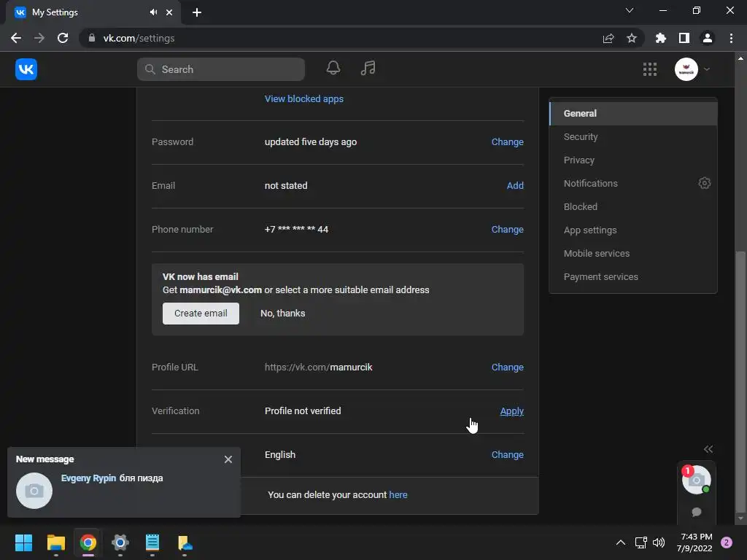747x560 pixels.
Task: Open the Chrome extensions puzzle icon
Action: coord(661,38)
